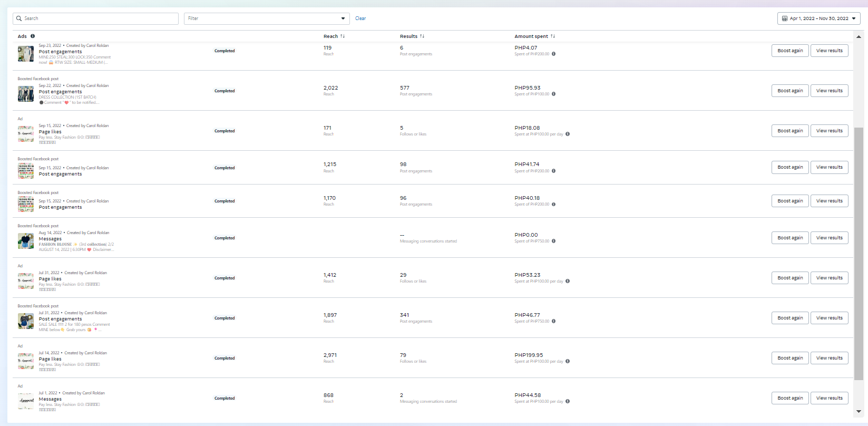
Task: Open the Aug 14 Fashion Blouse thumbnail
Action: click(x=26, y=241)
